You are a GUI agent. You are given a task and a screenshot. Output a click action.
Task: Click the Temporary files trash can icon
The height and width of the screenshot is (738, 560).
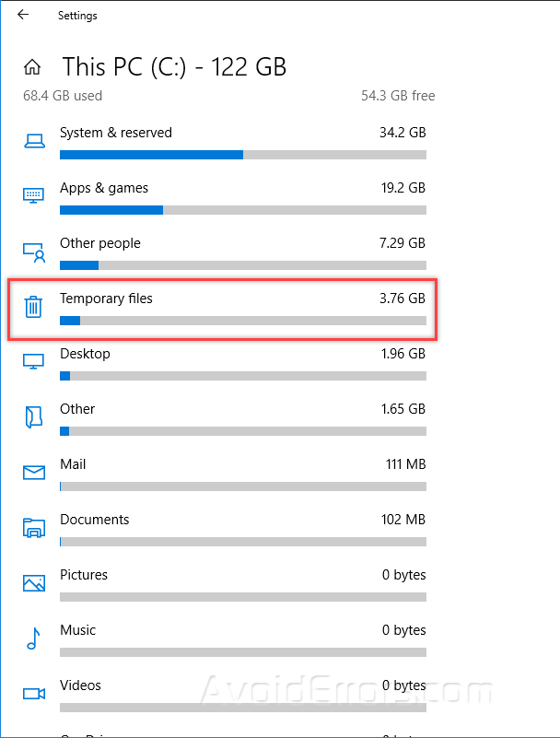[x=34, y=307]
